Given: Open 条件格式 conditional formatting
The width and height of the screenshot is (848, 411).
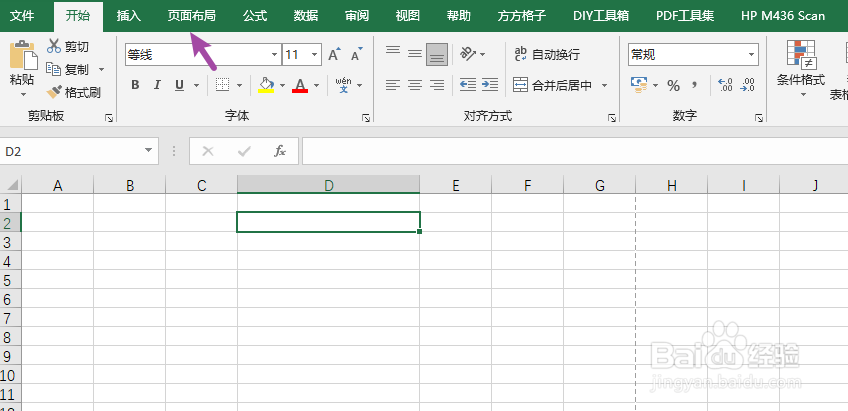Looking at the screenshot, I should click(801, 68).
